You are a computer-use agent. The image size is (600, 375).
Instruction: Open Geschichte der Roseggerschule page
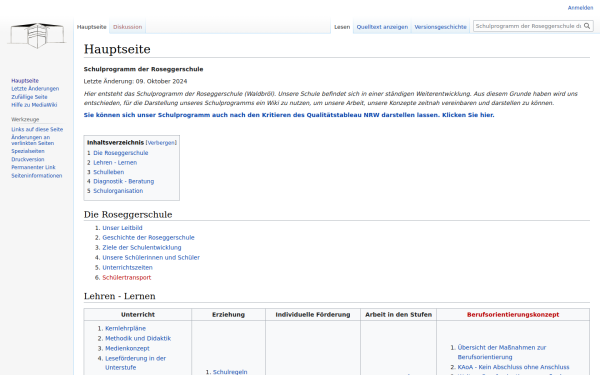(148, 237)
